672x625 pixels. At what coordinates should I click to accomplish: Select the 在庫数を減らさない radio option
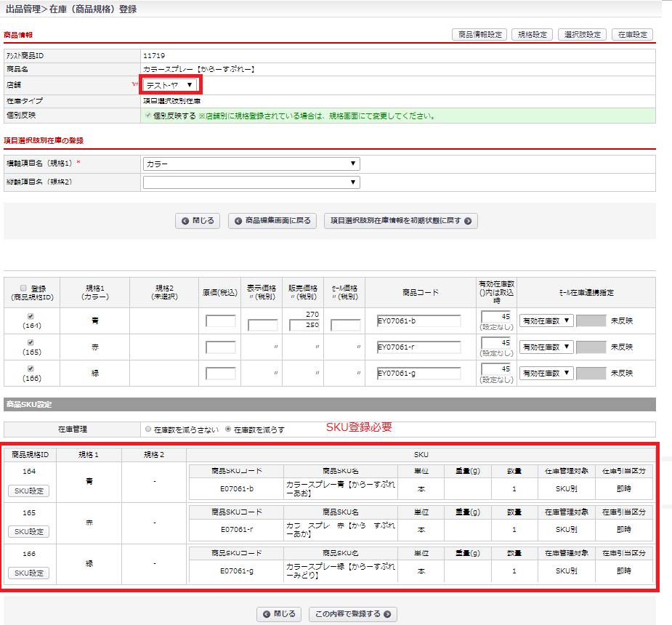coord(149,430)
